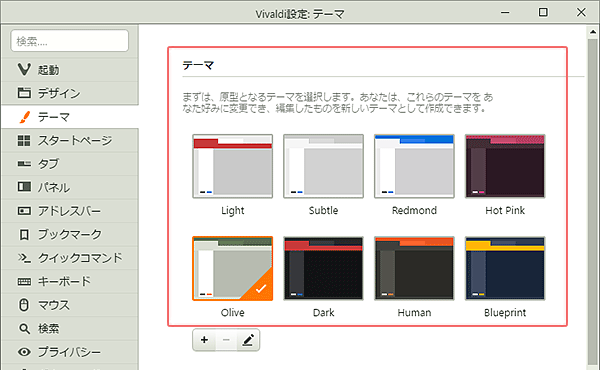Image resolution: width=600 pixels, height=370 pixels.
Task: Click the Hot Pink theme name label
Action: (x=505, y=210)
